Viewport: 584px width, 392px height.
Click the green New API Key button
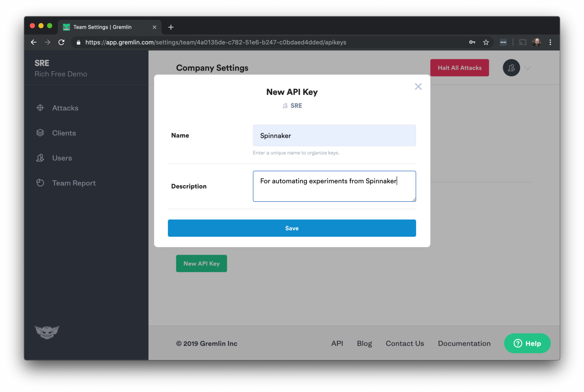(x=201, y=263)
